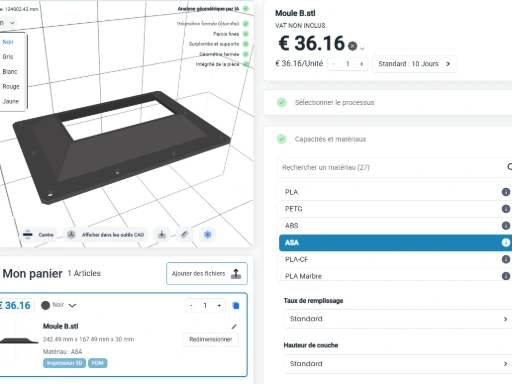
Task: Choose Rouge in the color list
Action: (11, 86)
